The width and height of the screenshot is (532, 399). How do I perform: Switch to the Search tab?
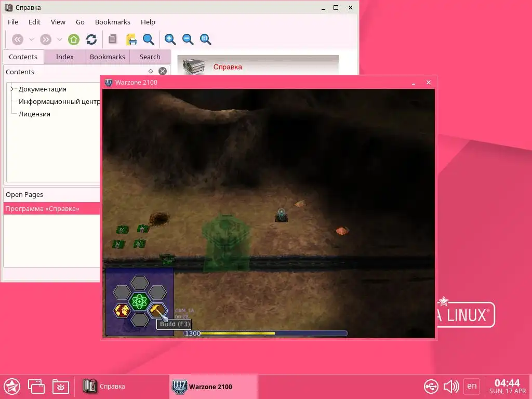(x=150, y=57)
